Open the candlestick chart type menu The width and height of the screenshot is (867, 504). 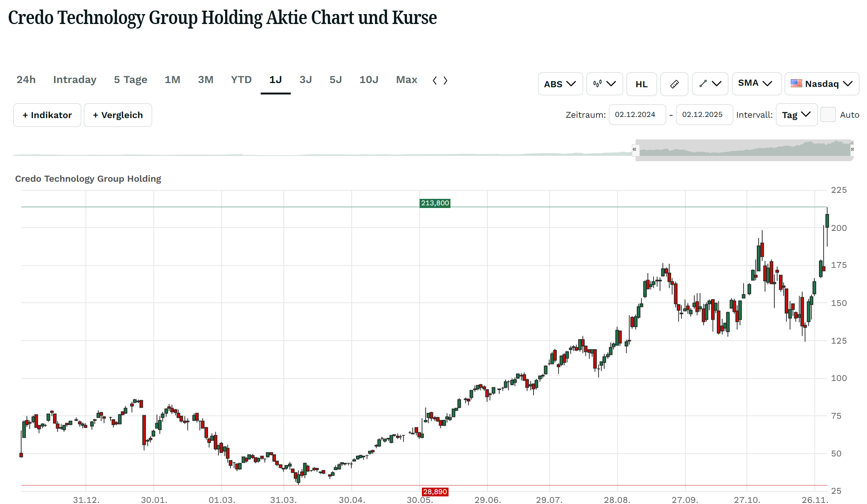point(604,84)
